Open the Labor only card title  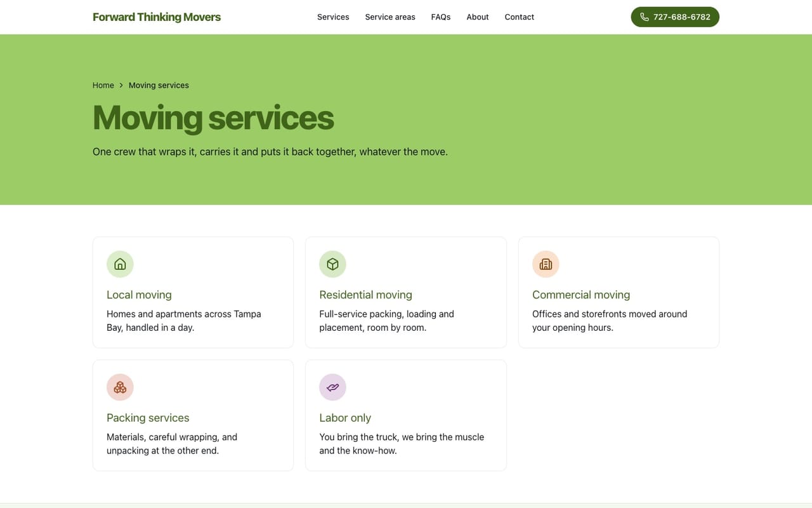345,418
